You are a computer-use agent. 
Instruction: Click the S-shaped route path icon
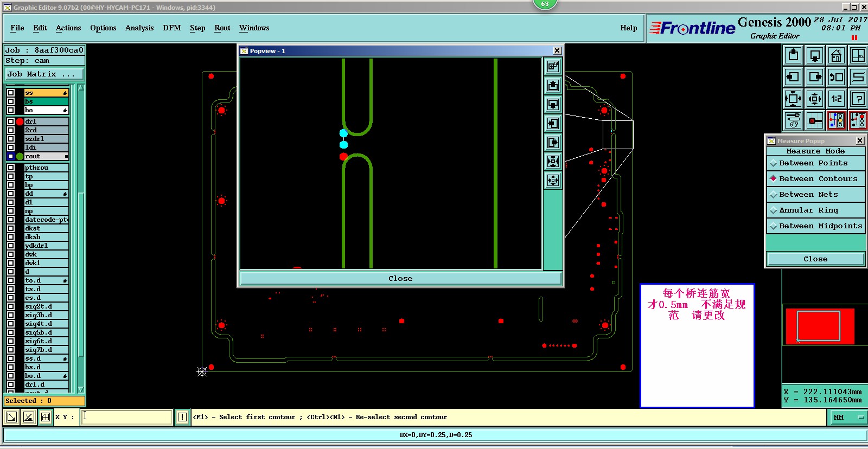point(858,77)
